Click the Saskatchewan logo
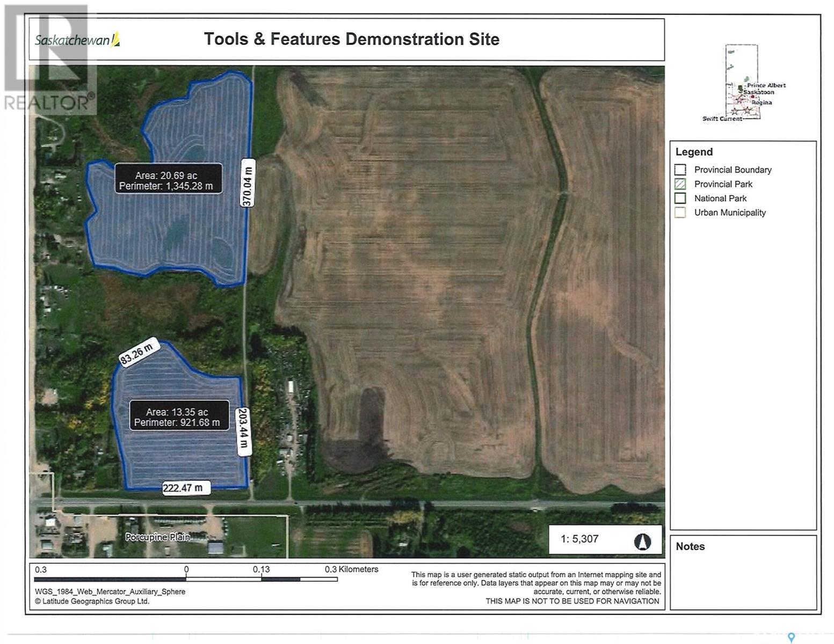The image size is (834, 644). [x=78, y=40]
